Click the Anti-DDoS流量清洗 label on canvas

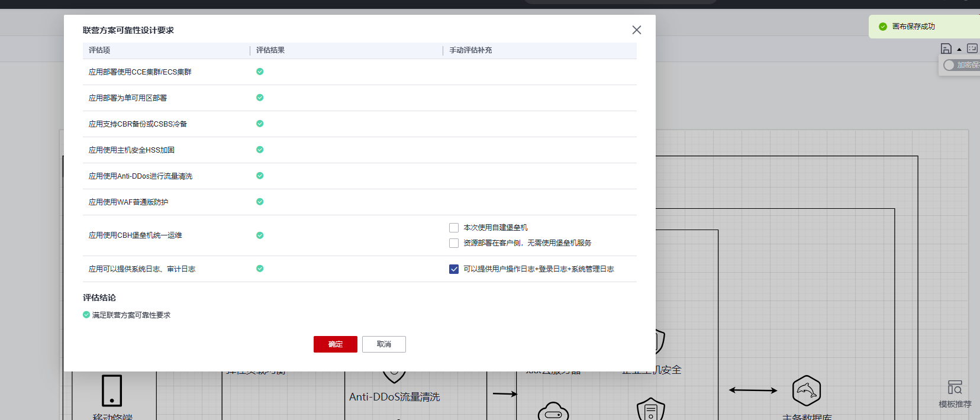pos(395,397)
